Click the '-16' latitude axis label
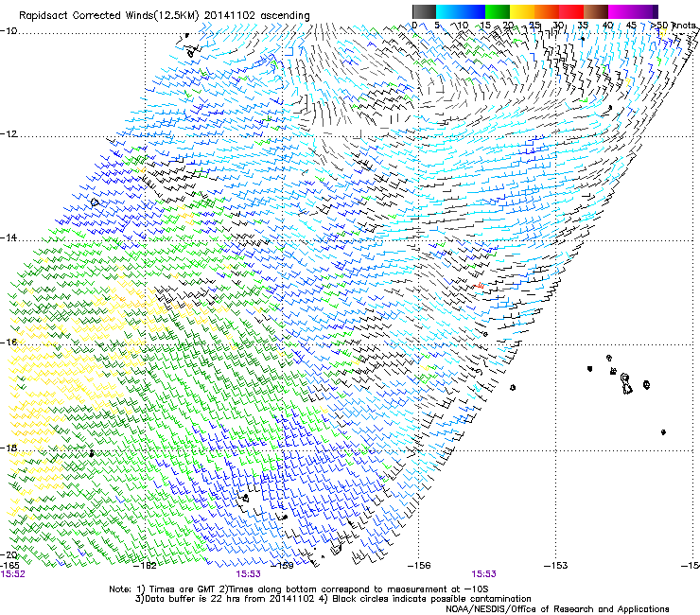This screenshot has height=615, width=700. [x=9, y=343]
